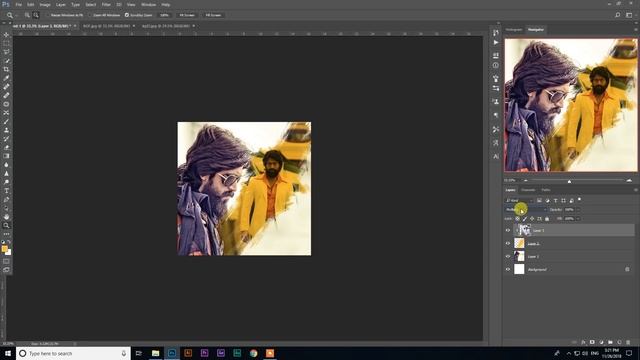Open the Window menu

pos(148,4)
